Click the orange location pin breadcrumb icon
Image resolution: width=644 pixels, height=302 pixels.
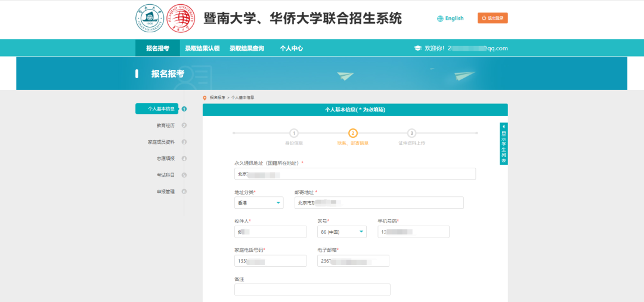coord(205,98)
